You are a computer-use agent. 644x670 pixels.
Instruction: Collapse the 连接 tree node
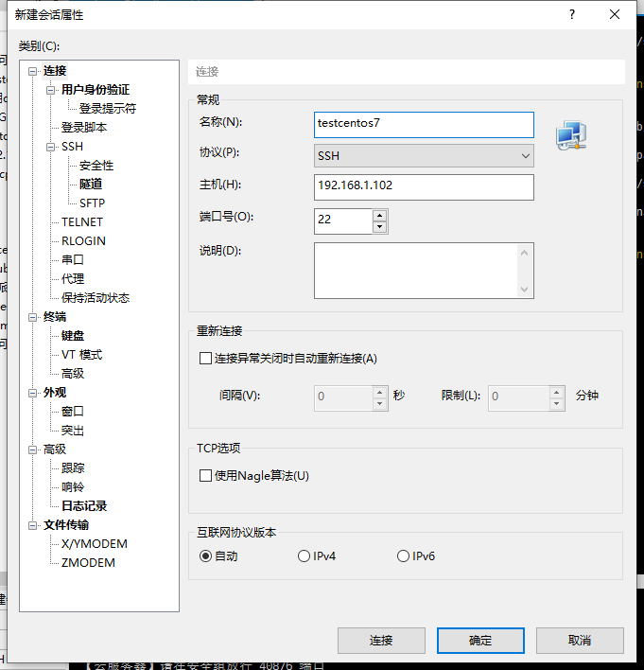pos(32,71)
